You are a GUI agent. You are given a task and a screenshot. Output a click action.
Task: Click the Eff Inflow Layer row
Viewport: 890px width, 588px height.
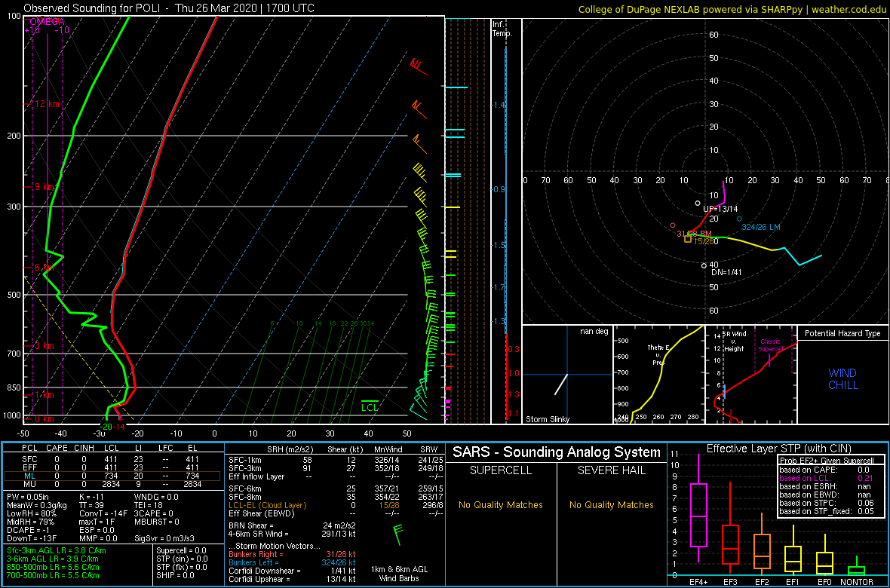tap(335, 476)
